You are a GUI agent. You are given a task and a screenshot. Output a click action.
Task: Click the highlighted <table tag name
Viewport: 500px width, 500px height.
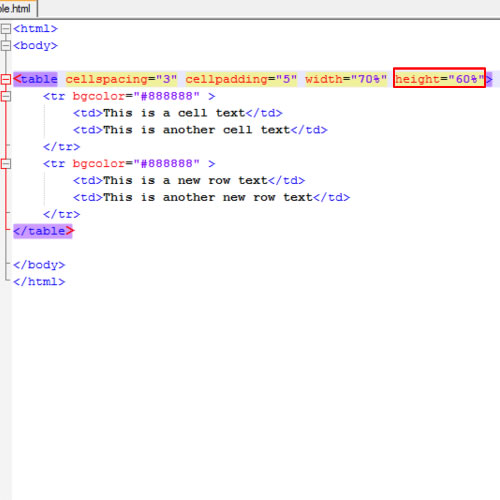click(x=35, y=79)
